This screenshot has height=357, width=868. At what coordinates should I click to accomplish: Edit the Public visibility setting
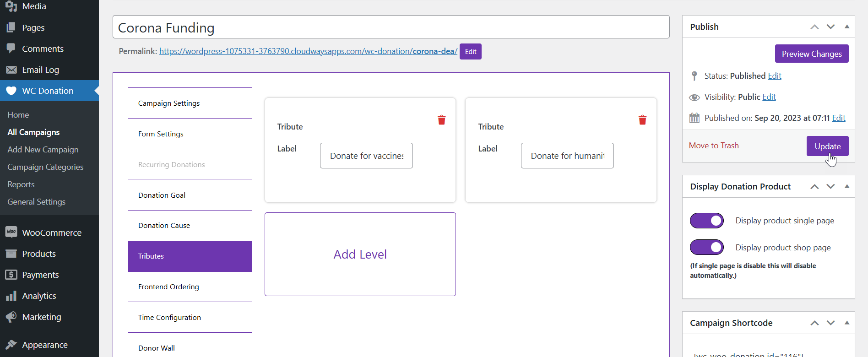tap(769, 97)
